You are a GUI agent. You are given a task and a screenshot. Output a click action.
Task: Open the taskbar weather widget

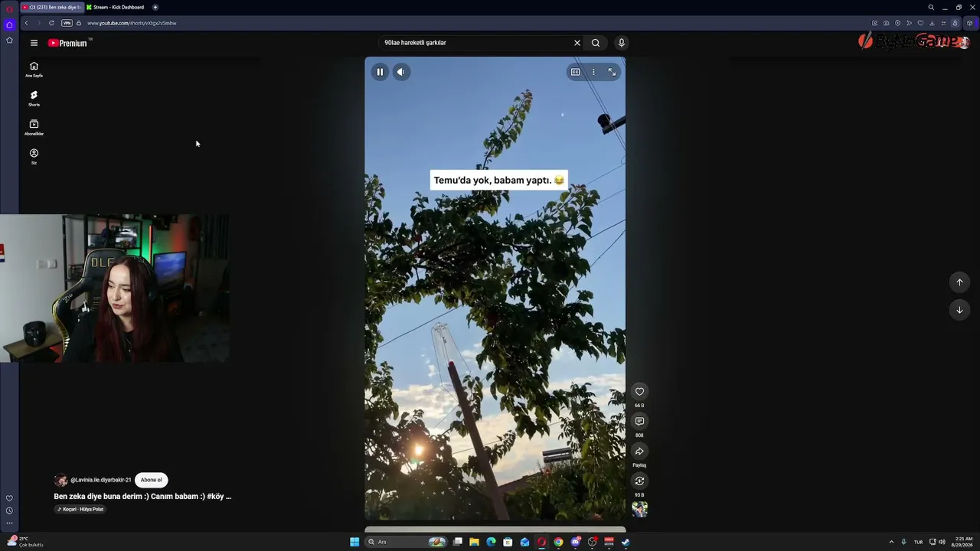tap(24, 542)
